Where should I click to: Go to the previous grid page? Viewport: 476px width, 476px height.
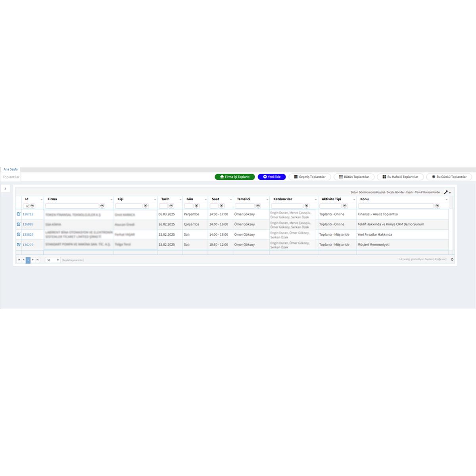[x=23, y=260]
